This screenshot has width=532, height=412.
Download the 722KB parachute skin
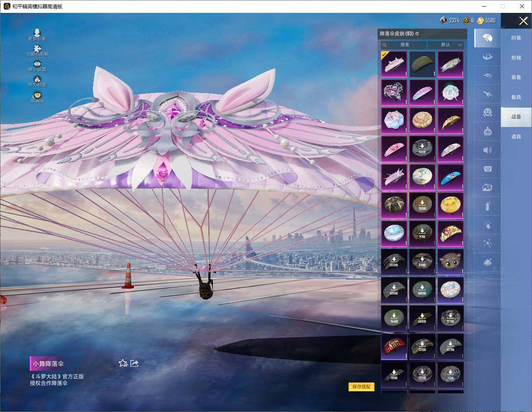(x=450, y=319)
